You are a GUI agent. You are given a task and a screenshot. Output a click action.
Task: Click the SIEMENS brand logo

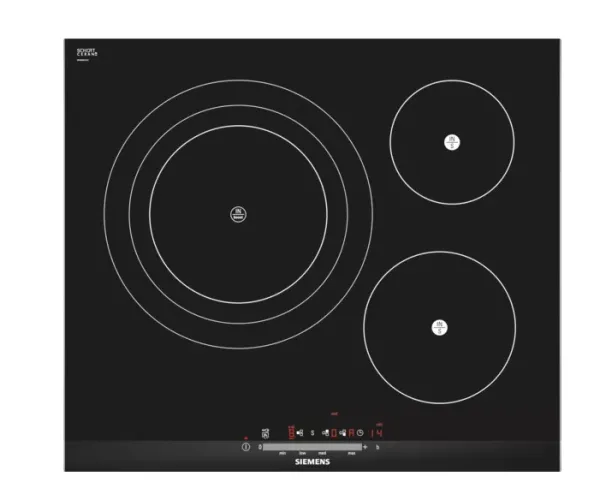(x=312, y=462)
